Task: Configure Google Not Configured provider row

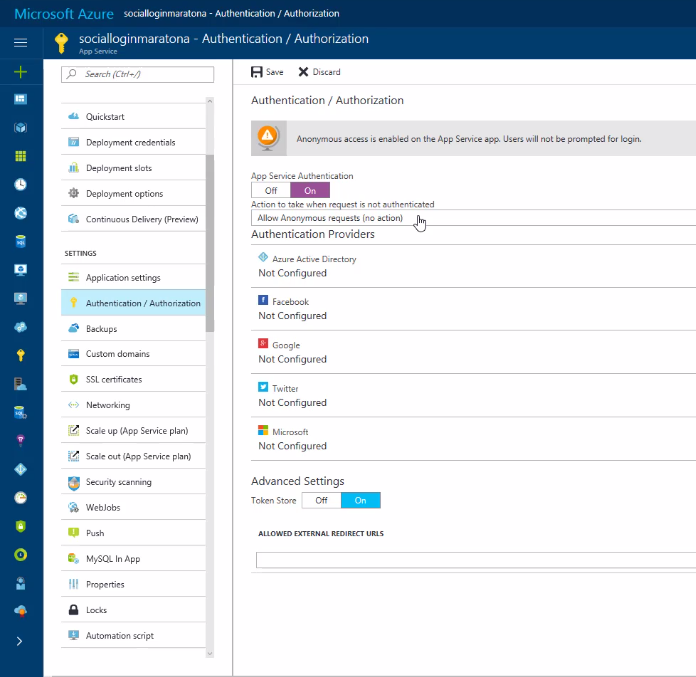Action: coord(473,352)
